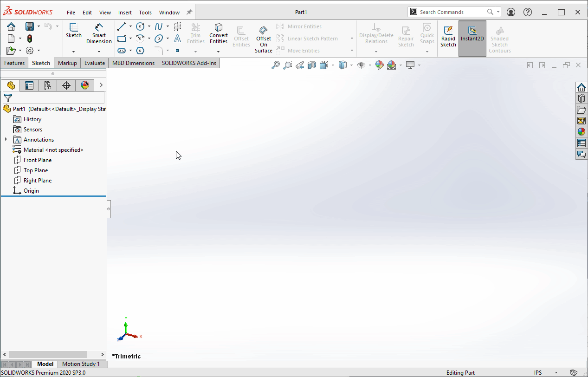Click the Help question mark icon
Screen dimensions: 588x377
tap(528, 12)
